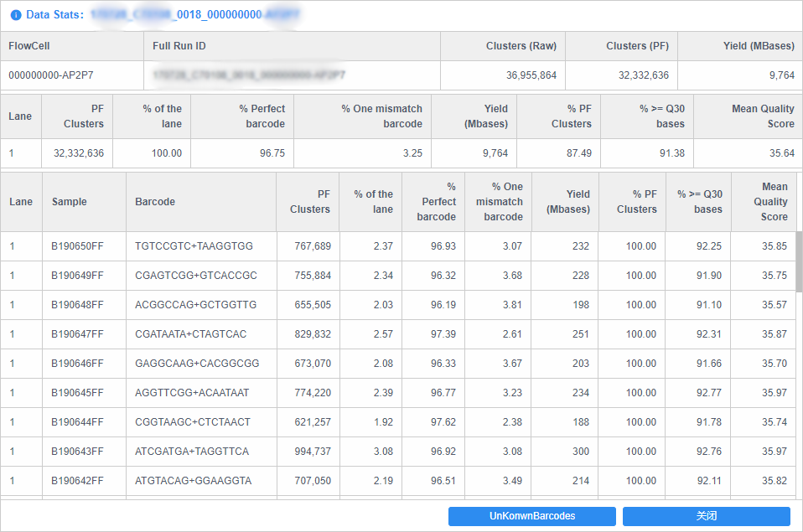Image resolution: width=803 pixels, height=532 pixels.
Task: Select sample B190642FF
Action: click(77, 481)
